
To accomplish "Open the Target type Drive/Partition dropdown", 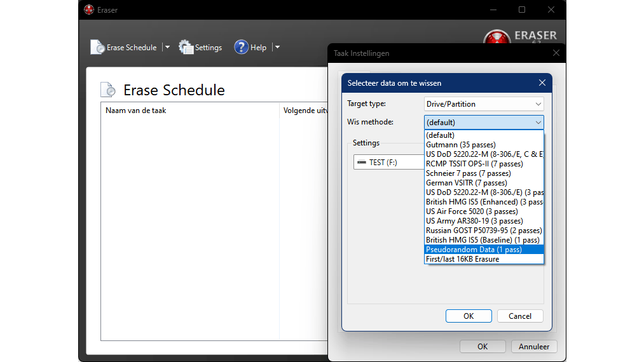I will tap(484, 104).
